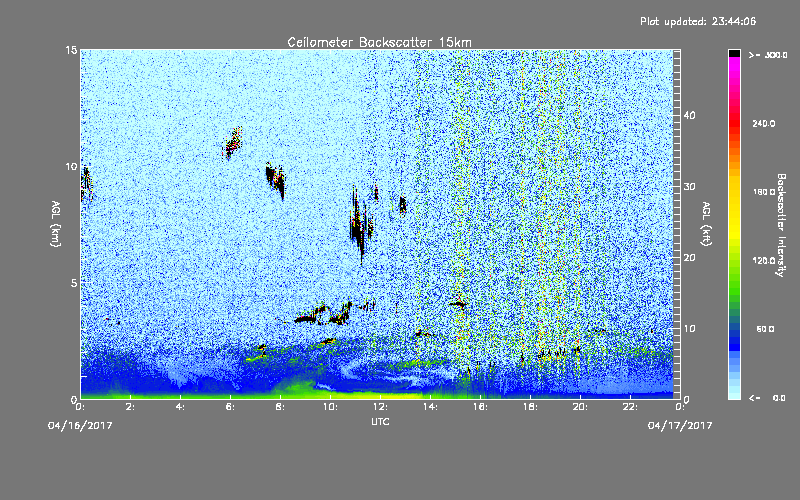The height and width of the screenshot is (500, 800).
Task: Click the 'Backscatter Intensity' colorbar label
Action: (x=780, y=225)
